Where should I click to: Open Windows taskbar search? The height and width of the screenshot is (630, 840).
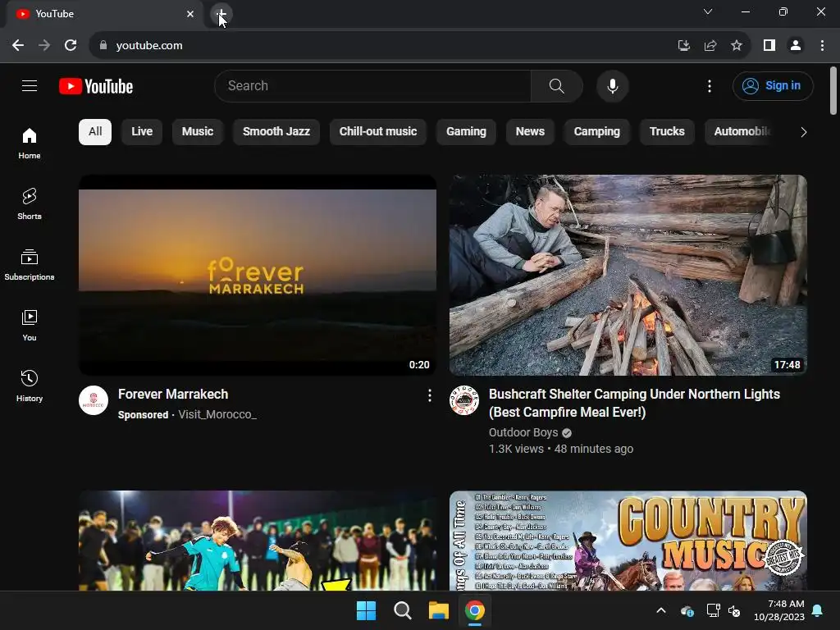[402, 610]
